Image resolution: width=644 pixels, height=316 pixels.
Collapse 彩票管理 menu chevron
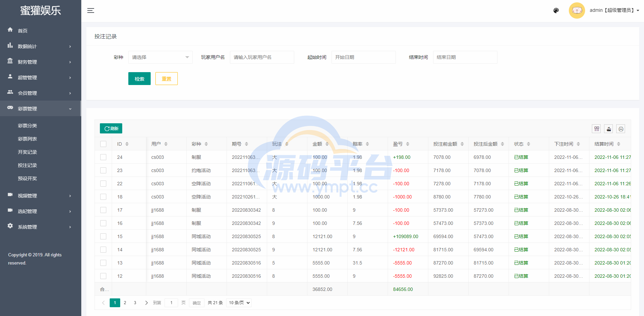[70, 109]
